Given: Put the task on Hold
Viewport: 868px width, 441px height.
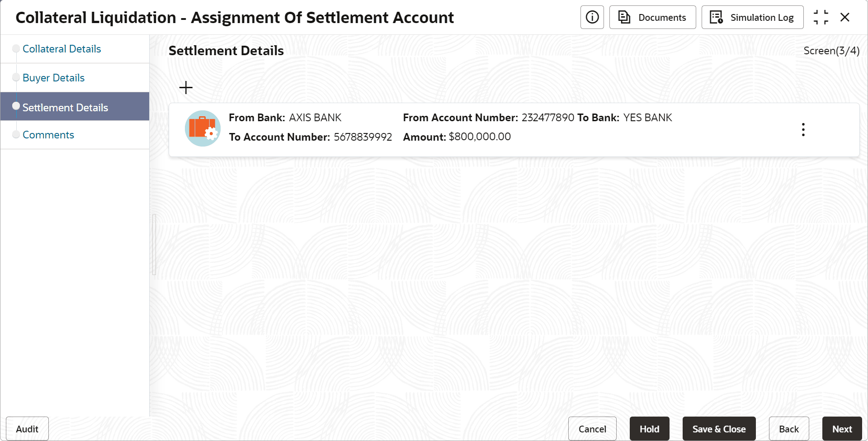Looking at the screenshot, I should coord(649,429).
